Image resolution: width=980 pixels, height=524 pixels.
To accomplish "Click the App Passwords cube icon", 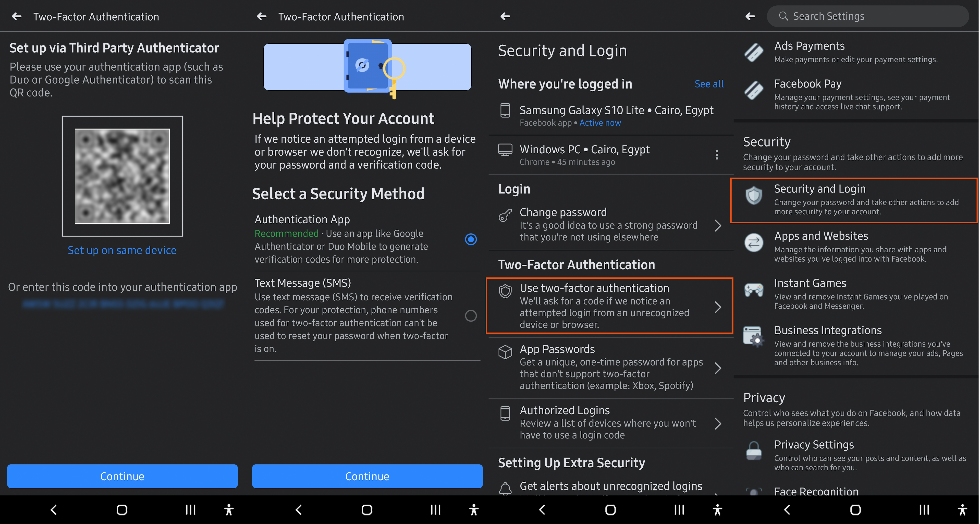I will coord(505,352).
